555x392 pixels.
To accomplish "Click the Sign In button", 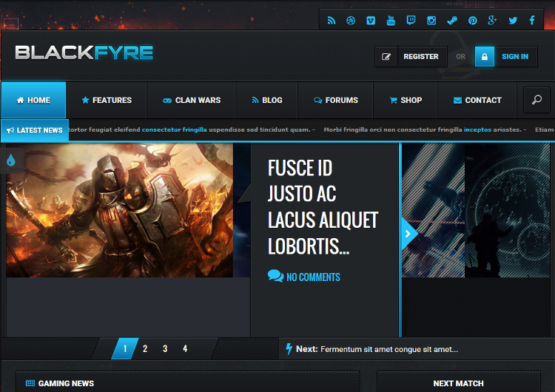I will click(x=506, y=57).
